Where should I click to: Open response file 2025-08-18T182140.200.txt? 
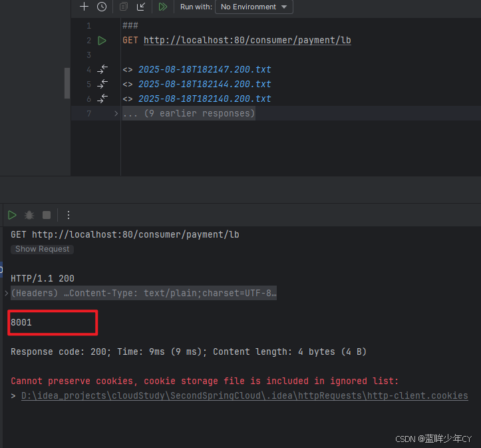point(205,99)
